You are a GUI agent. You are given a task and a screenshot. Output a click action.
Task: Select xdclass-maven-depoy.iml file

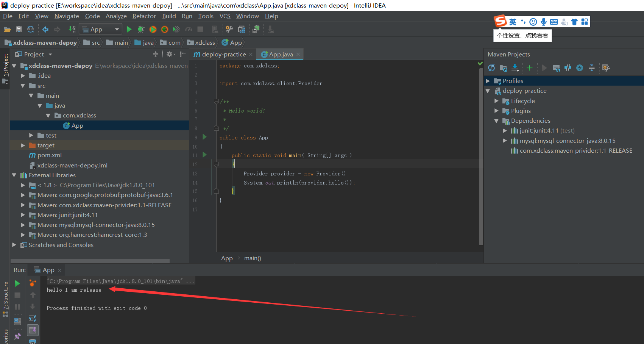[68, 165]
